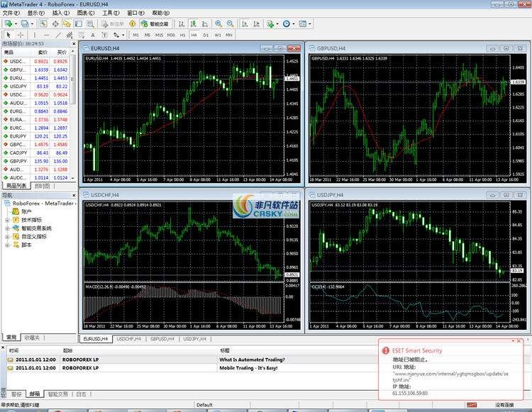Open the 邮箱 terminal tab
This screenshot has width=532, height=412.
tap(35, 394)
